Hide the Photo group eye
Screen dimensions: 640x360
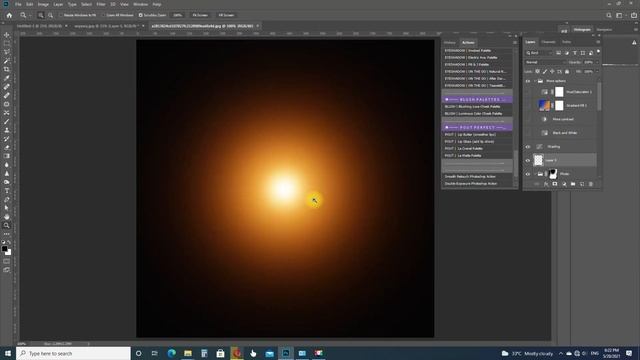point(528,174)
